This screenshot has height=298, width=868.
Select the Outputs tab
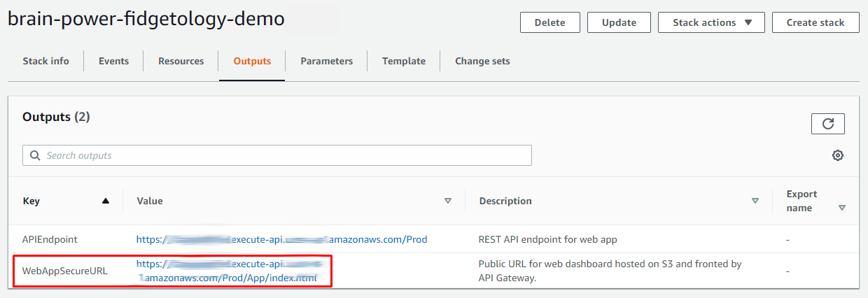252,61
